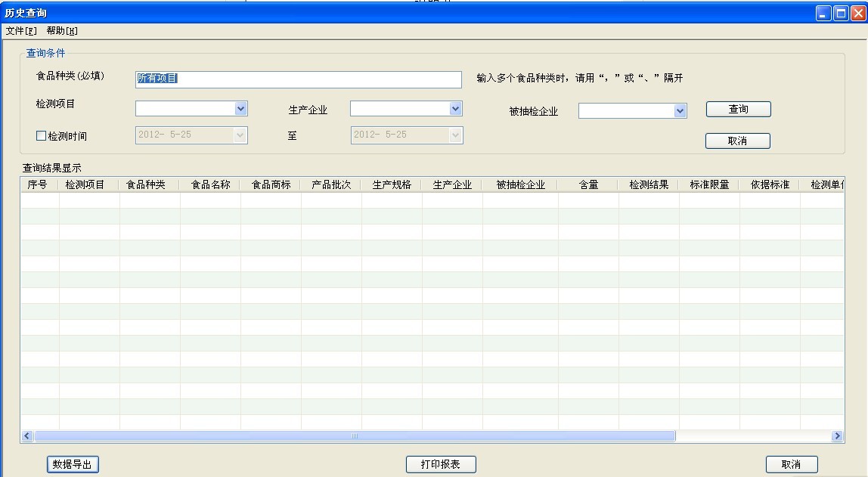The width and height of the screenshot is (868, 477).
Task: Expand the start date picker showing 2012-5-25
Action: click(241, 137)
